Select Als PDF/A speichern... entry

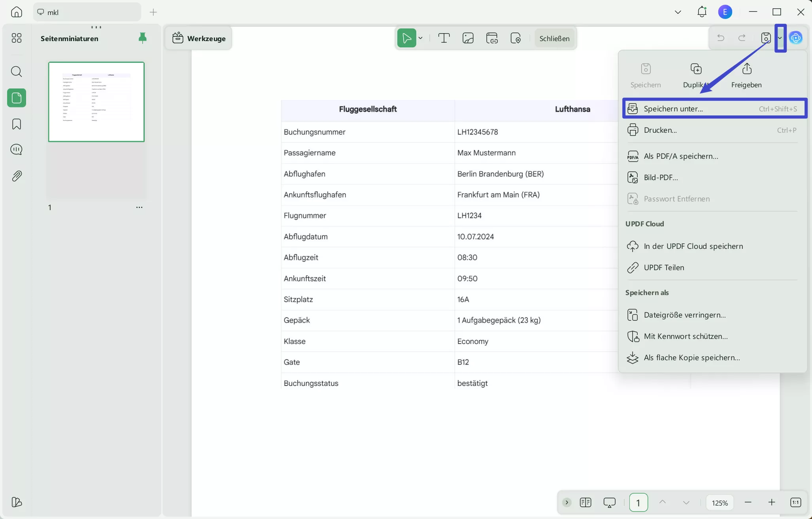pyautogui.click(x=712, y=156)
